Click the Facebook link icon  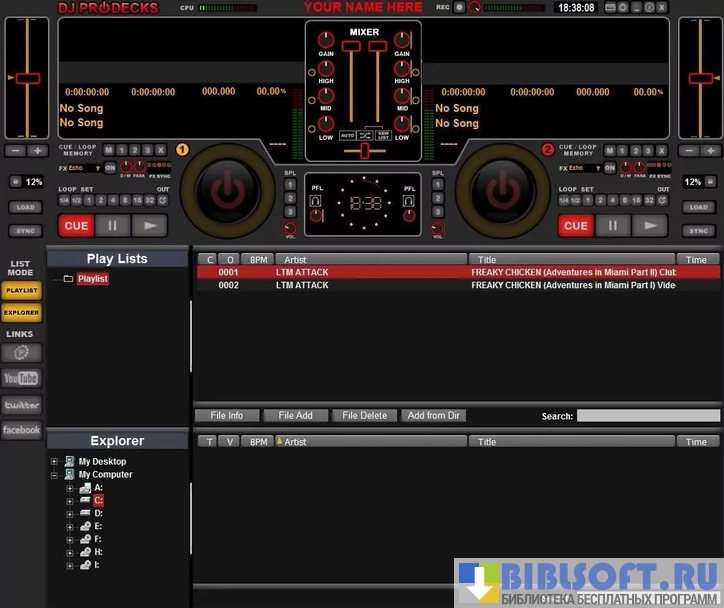(21, 431)
